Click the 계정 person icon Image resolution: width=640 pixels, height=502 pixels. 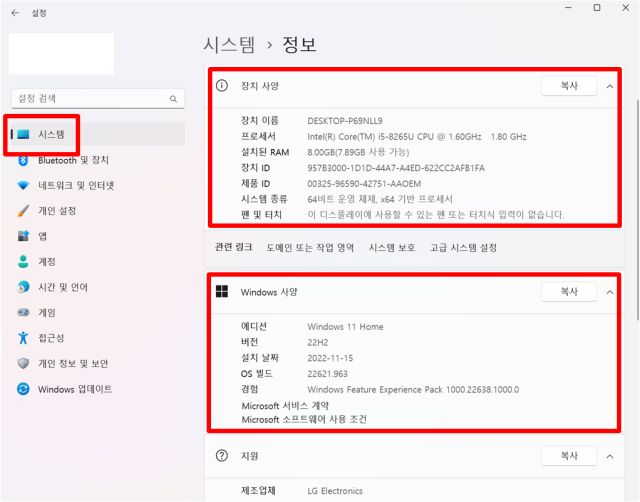click(x=23, y=262)
